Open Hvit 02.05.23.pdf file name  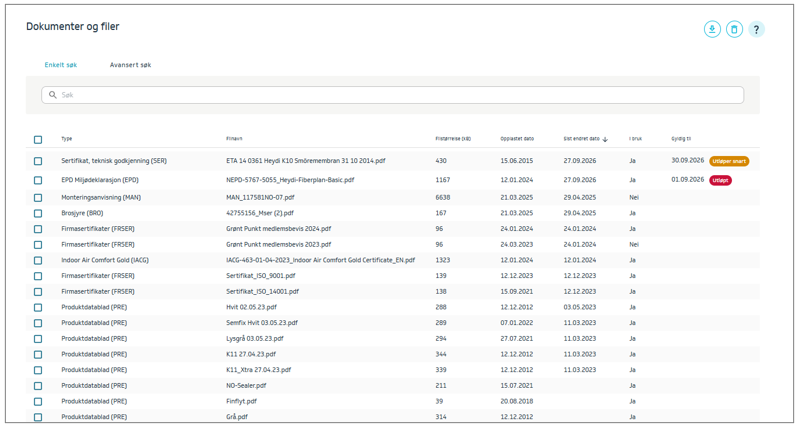(252, 307)
